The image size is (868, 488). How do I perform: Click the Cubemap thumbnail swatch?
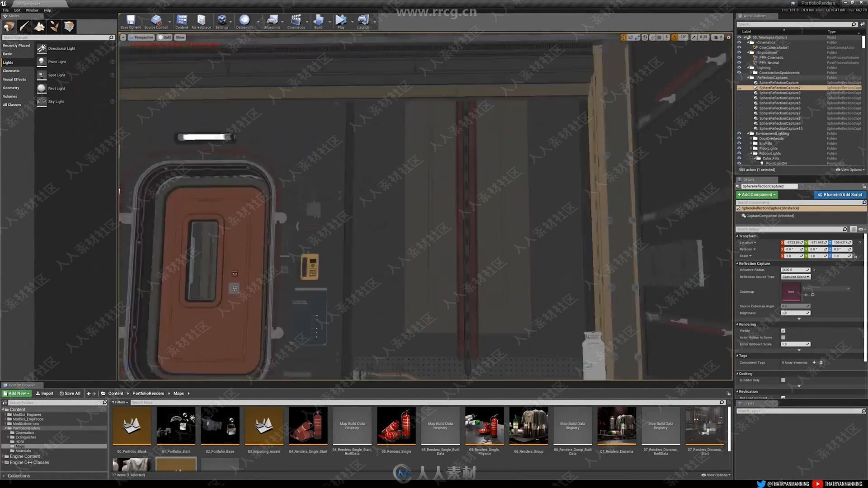coord(791,291)
